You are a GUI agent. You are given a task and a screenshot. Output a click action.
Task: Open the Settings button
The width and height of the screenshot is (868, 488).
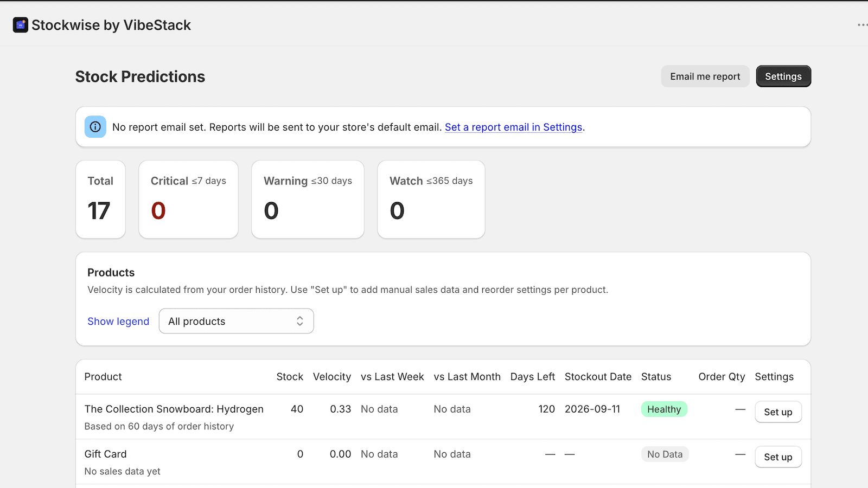(x=783, y=76)
